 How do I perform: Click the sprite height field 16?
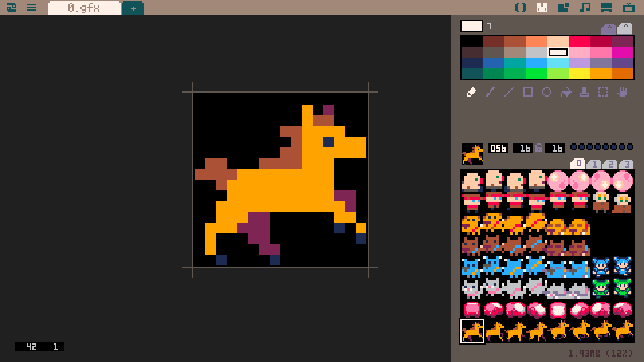555,148
